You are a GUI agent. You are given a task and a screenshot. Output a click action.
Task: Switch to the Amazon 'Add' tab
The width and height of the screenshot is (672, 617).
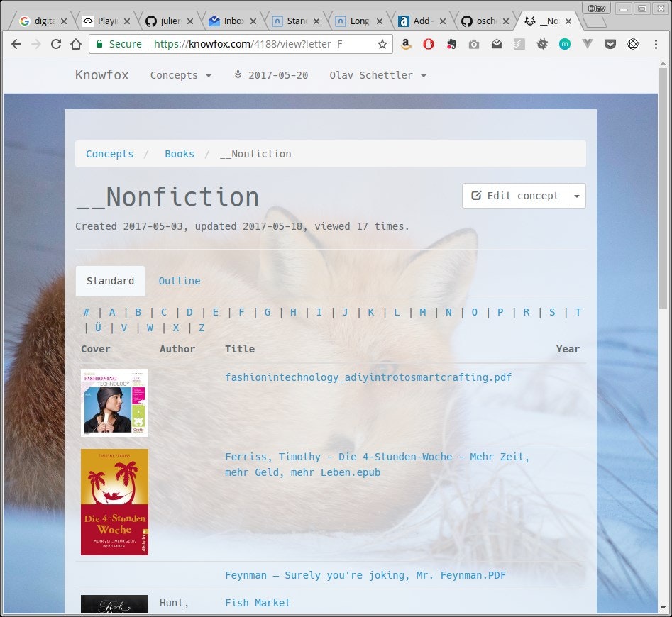pyautogui.click(x=422, y=21)
